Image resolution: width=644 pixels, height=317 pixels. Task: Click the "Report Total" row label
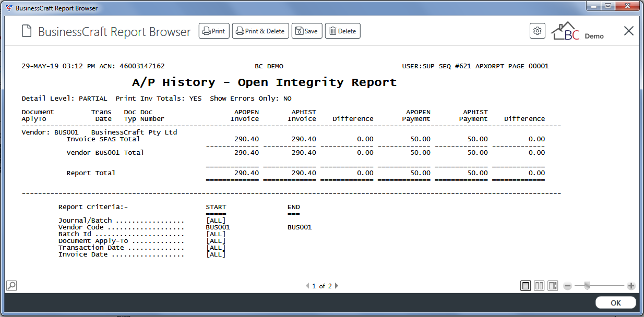coord(91,173)
